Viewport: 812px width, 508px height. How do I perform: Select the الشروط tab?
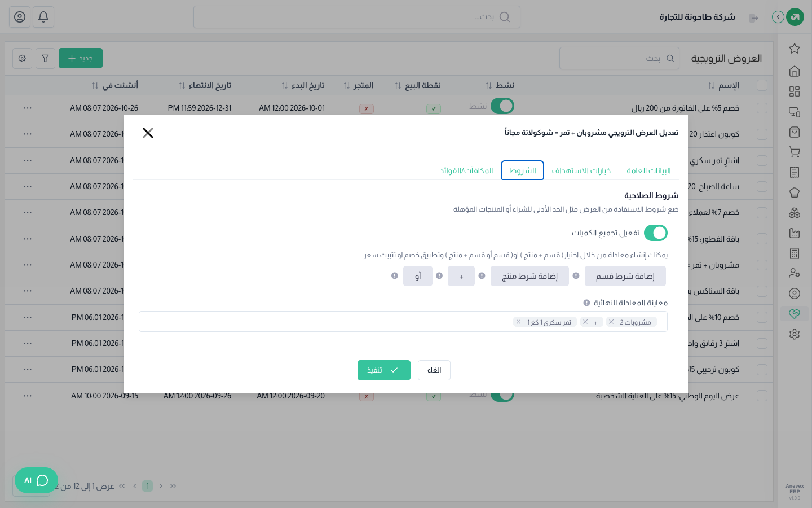[522, 170]
